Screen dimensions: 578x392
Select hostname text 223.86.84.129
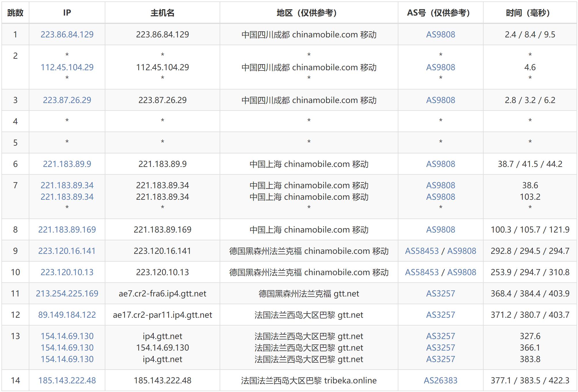tap(162, 35)
